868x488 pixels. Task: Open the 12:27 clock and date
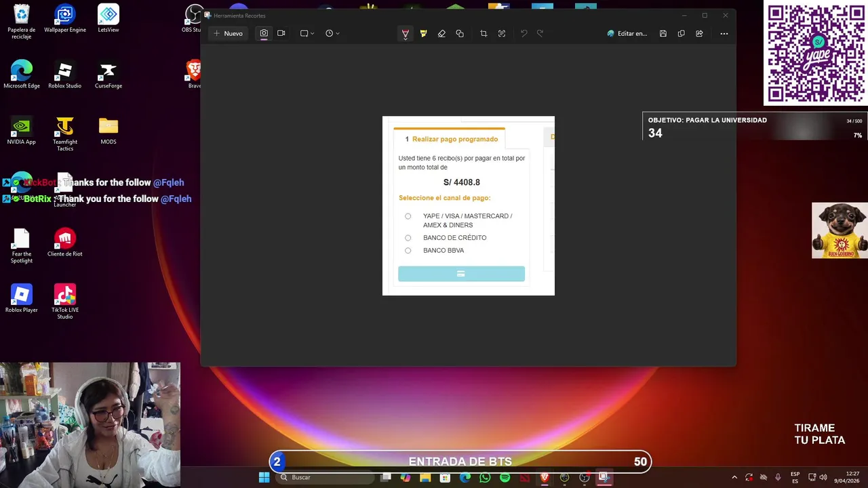point(847,477)
